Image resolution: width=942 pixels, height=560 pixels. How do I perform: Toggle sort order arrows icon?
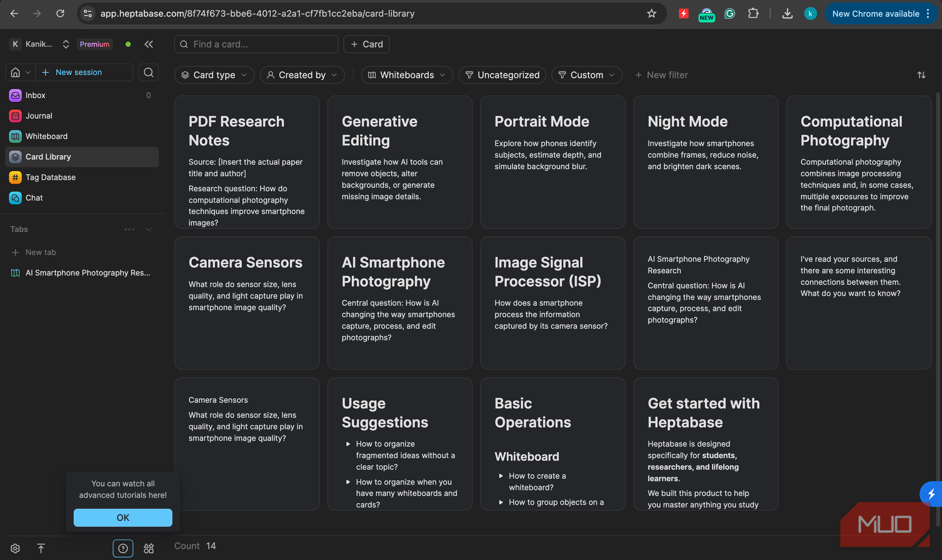coord(921,75)
